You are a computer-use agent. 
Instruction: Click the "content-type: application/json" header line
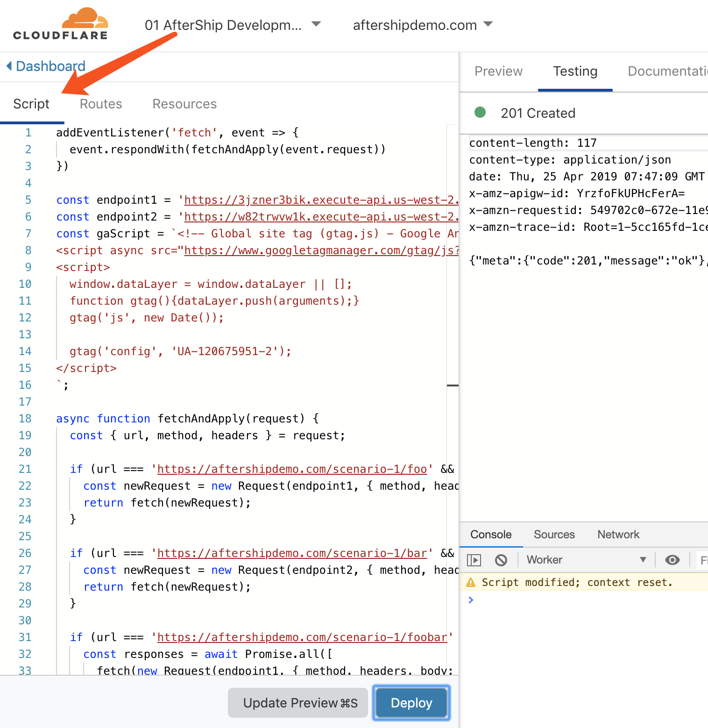(x=570, y=160)
